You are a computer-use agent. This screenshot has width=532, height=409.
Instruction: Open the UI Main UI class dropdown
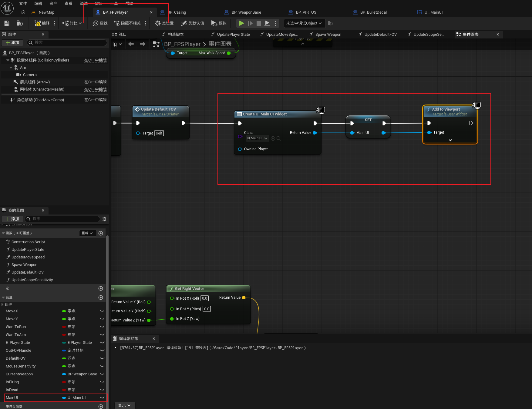[x=257, y=138]
